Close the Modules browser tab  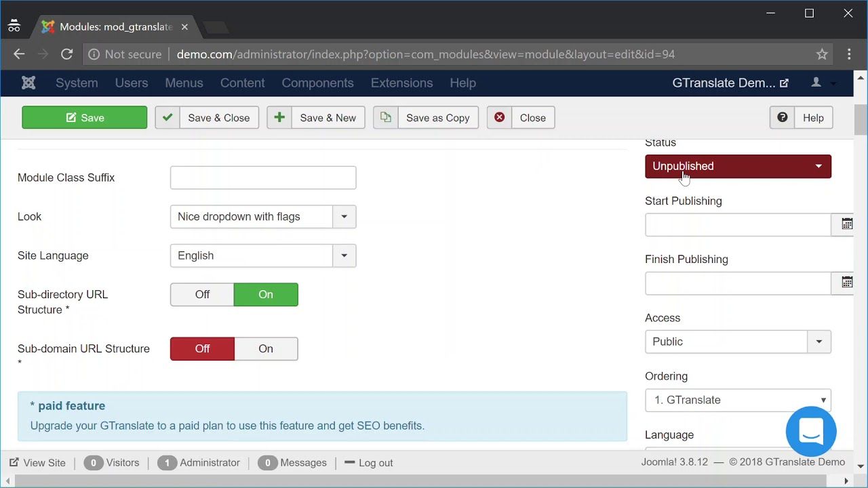pyautogui.click(x=184, y=27)
